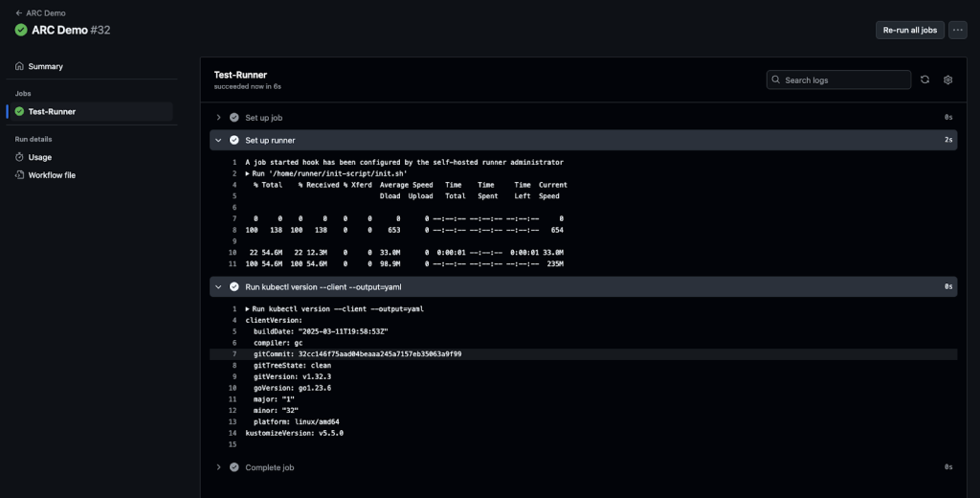Expand the Set up job step
The height and width of the screenshot is (498, 980).
point(219,118)
